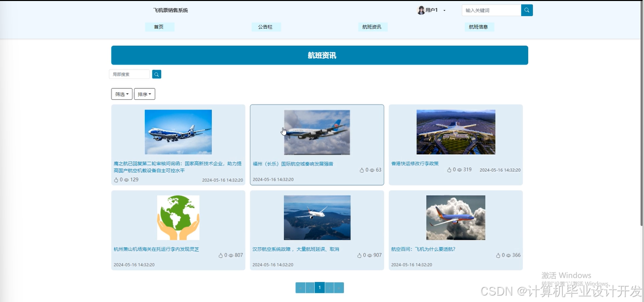Click view count 129 on first card
Image resolution: width=644 pixels, height=302 pixels.
pyautogui.click(x=134, y=180)
